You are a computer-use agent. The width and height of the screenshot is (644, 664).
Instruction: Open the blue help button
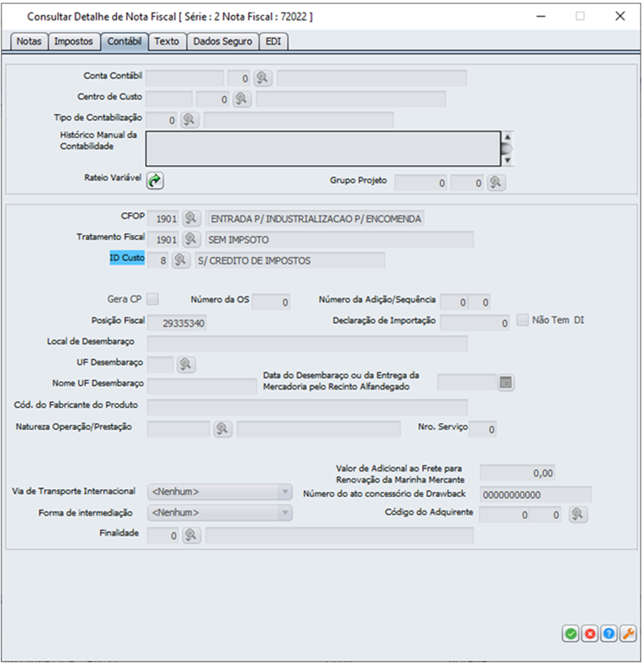tap(608, 634)
